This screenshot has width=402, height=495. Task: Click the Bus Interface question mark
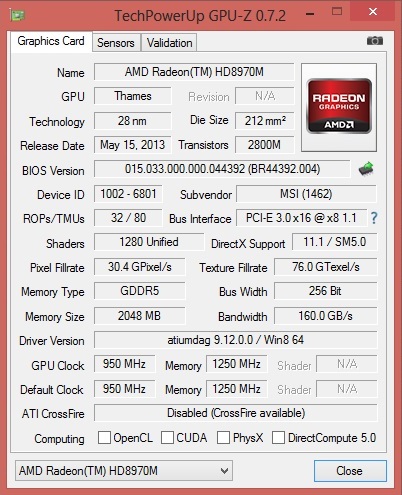click(x=374, y=218)
